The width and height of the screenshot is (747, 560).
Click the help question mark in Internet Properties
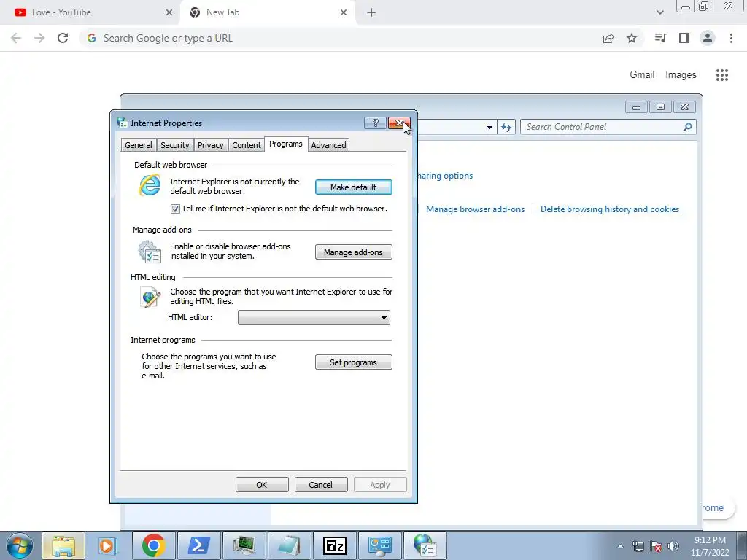tap(376, 122)
